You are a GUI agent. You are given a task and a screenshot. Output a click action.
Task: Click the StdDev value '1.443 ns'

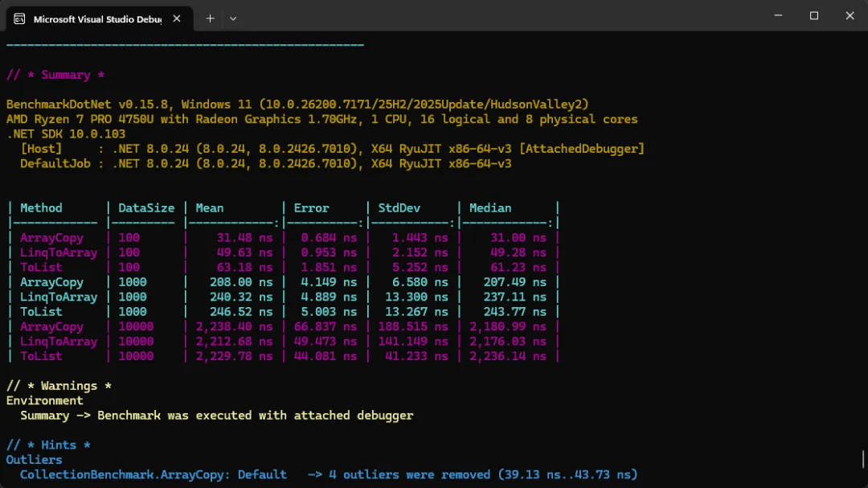(x=420, y=238)
